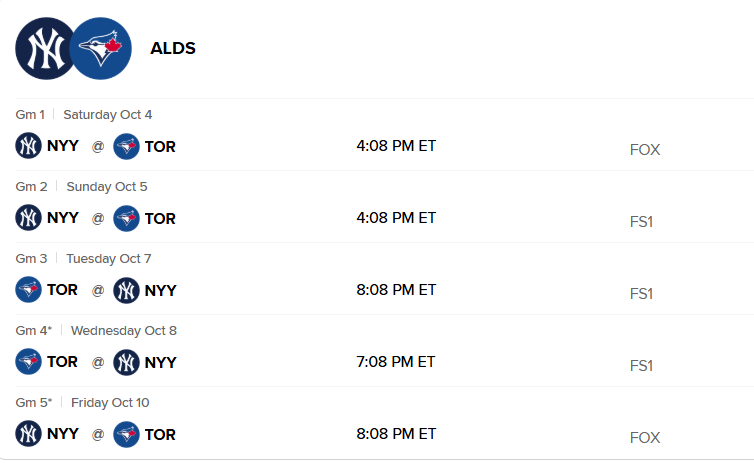The image size is (754, 463).
Task: Open the TOR team link in Game 4
Action: point(62,362)
